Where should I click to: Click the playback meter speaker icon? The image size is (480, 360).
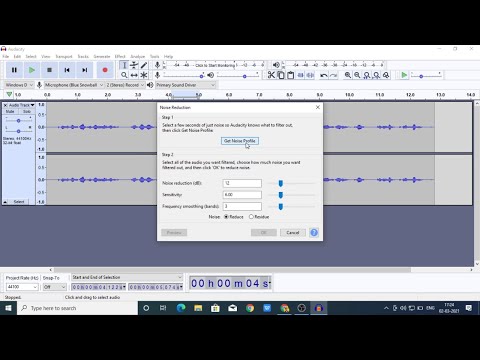point(276,65)
